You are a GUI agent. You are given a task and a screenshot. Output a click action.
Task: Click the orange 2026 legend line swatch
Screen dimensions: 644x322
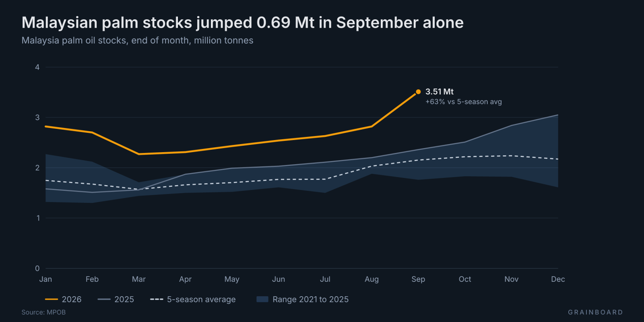coord(52,299)
